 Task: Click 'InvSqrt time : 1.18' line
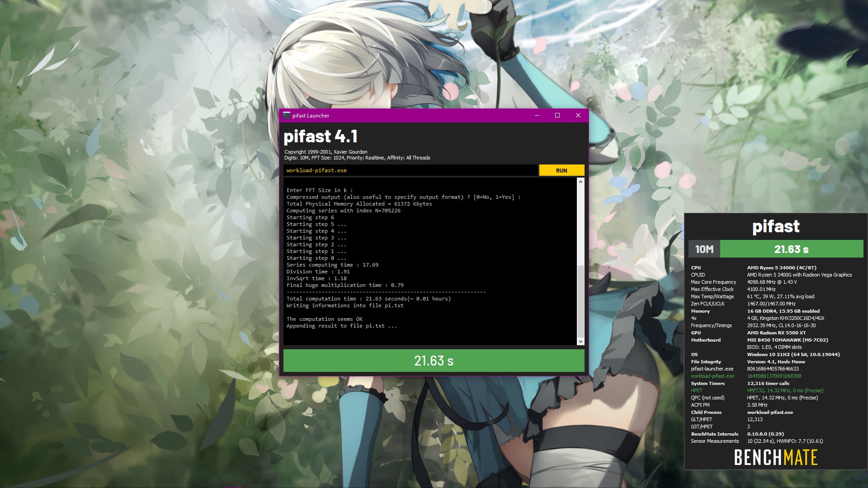pyautogui.click(x=316, y=278)
